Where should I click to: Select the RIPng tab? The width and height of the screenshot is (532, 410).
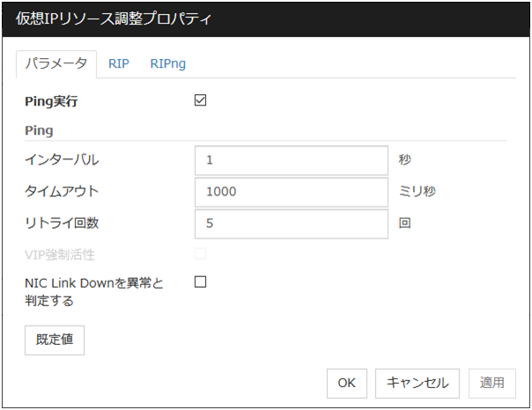pyautogui.click(x=167, y=63)
